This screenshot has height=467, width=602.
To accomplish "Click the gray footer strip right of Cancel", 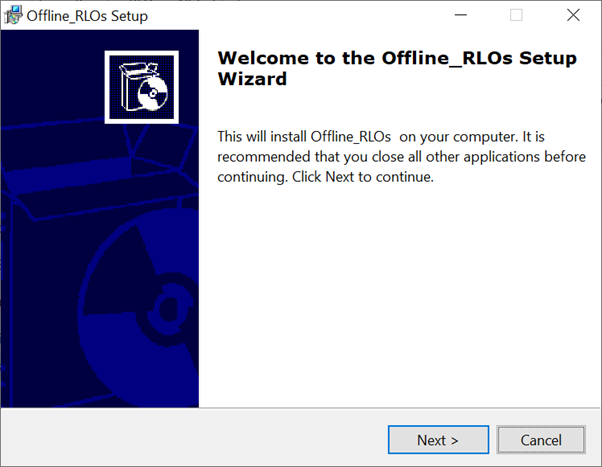I will [x=594, y=440].
